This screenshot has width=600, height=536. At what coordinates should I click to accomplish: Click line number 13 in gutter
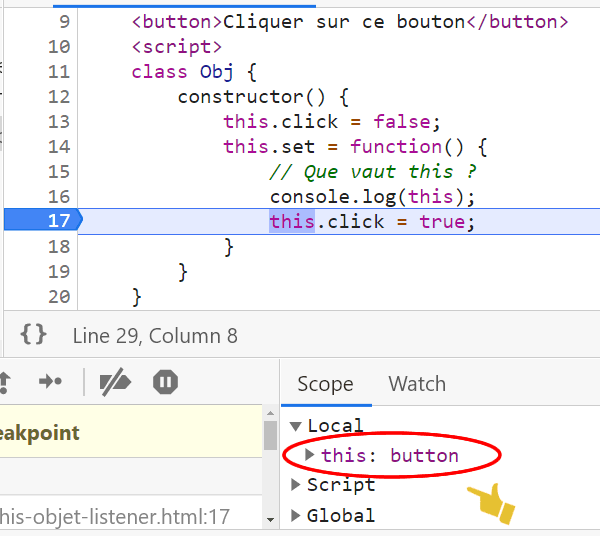[59, 122]
